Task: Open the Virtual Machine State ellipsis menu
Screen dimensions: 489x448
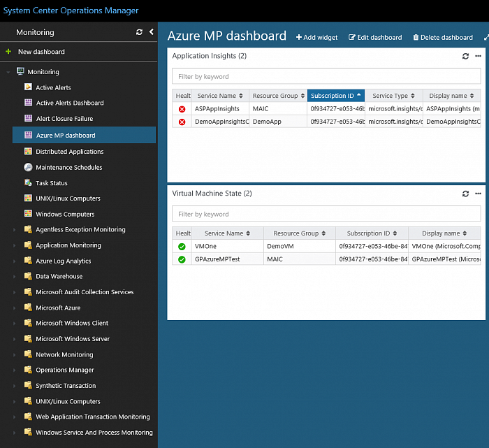Action: click(x=478, y=194)
